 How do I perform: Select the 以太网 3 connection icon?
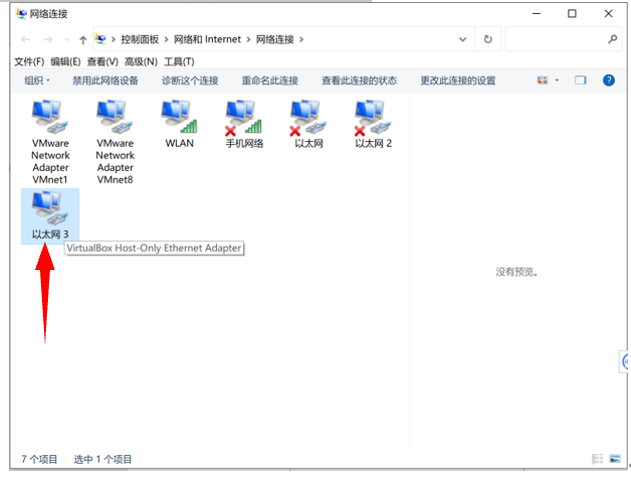pos(50,208)
